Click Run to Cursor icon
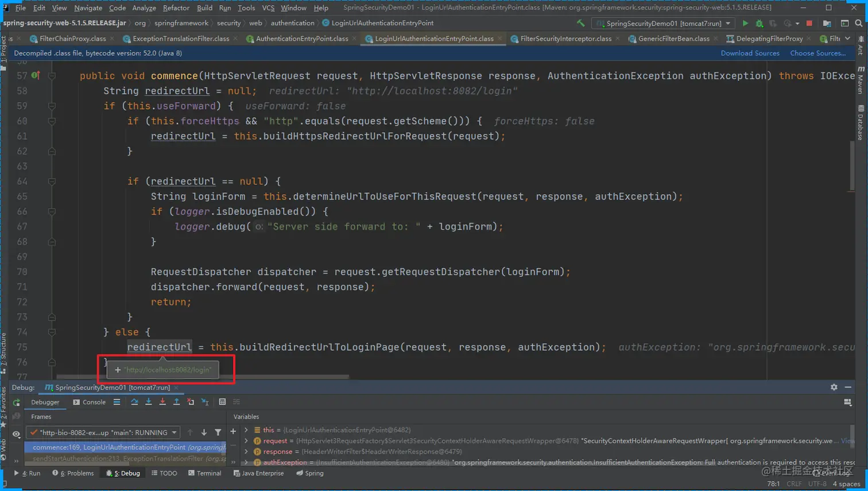The height and width of the screenshot is (491, 868). point(205,402)
